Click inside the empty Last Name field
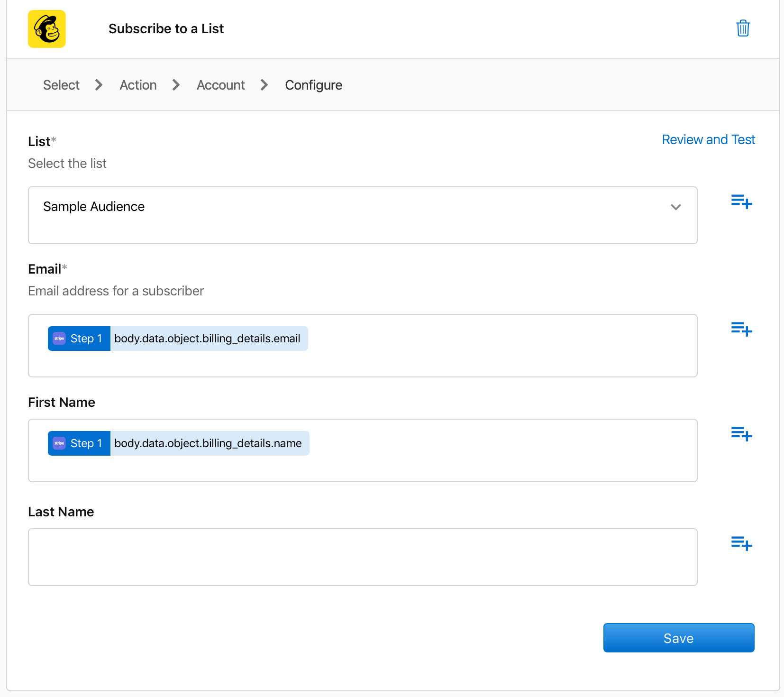This screenshot has height=697, width=784. pyautogui.click(x=363, y=557)
